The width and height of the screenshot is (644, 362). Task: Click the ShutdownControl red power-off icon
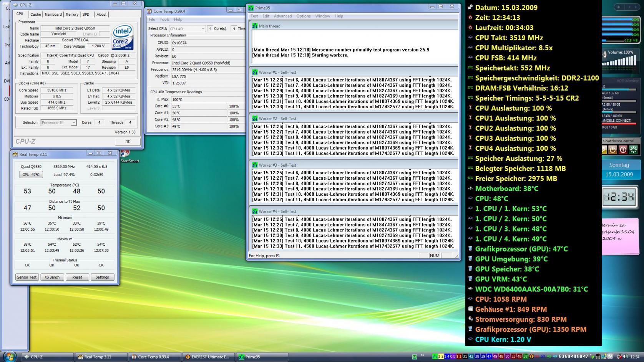pyautogui.click(x=623, y=150)
